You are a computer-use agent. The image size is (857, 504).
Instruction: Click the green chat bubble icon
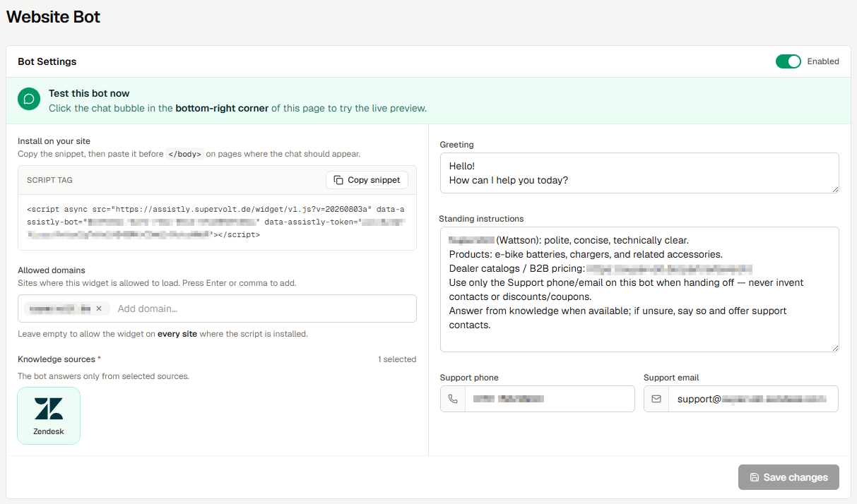pos(29,100)
